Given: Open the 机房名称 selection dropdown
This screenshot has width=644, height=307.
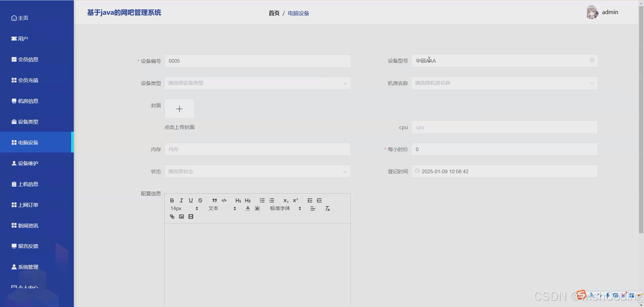Looking at the screenshot, I should pos(504,83).
